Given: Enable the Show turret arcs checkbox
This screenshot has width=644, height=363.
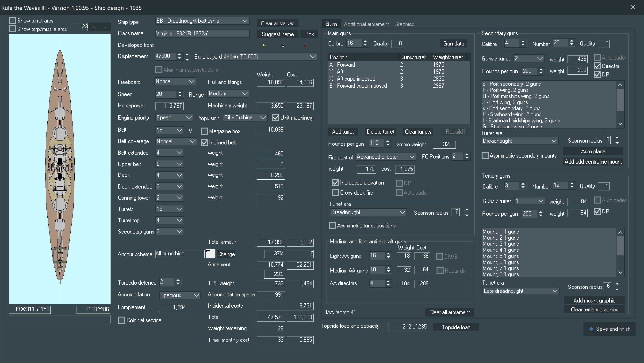Looking at the screenshot, I should (12, 20).
